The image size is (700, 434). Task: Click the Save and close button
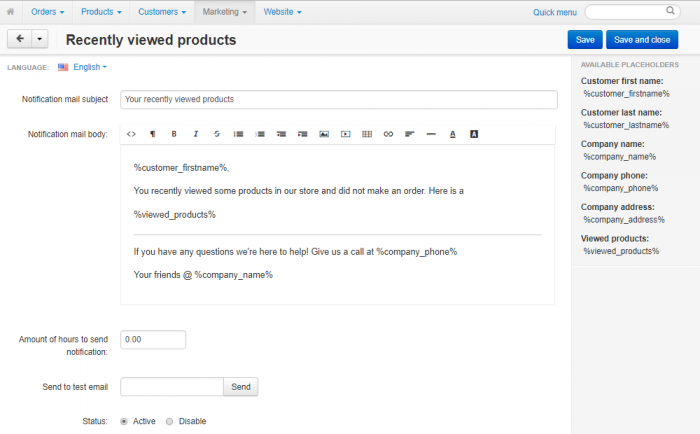pyautogui.click(x=642, y=40)
